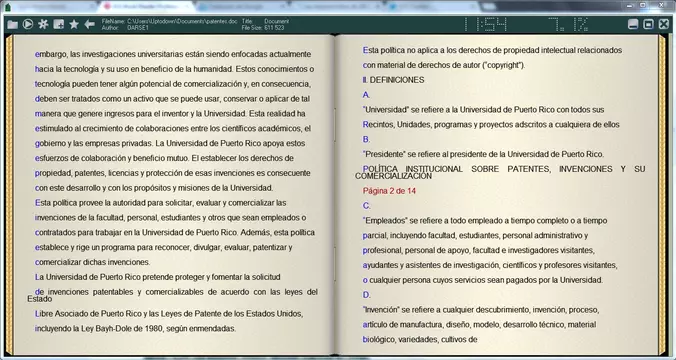Turn to the next page via right gold edge
Image resolution: width=676 pixels, height=360 pixels.
(662, 194)
